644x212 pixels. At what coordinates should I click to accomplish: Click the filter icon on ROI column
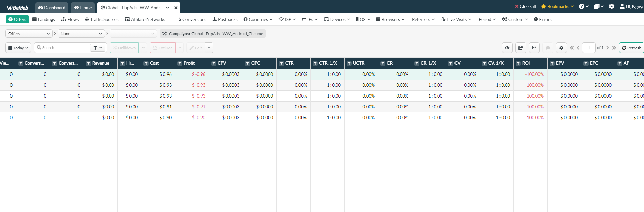(518, 63)
